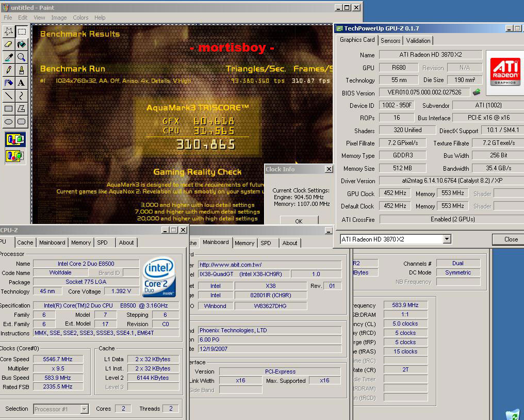Select the Brush tool in Paint
The height and width of the screenshot is (420, 524).
[x=22, y=70]
